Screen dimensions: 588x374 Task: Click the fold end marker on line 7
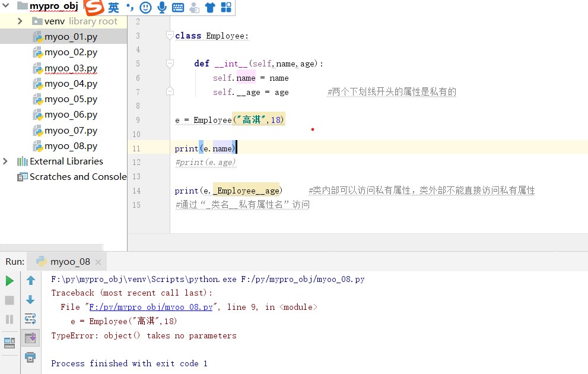click(170, 91)
